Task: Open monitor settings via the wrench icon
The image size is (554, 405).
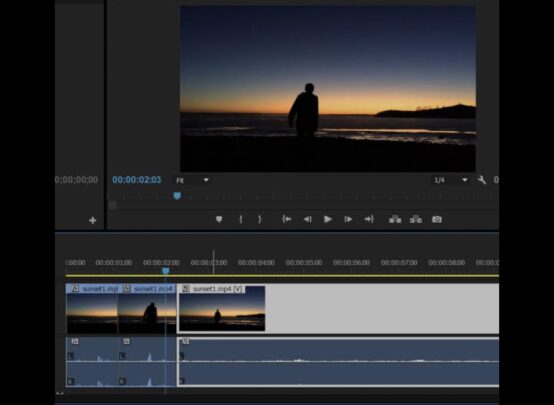Action: click(x=482, y=180)
